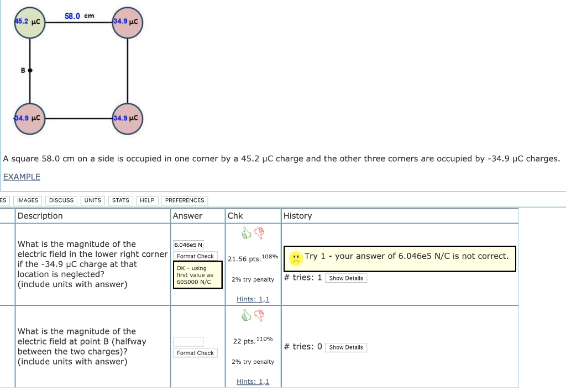Click Format Check for the point B answer
This screenshot has height=392, width=566.
195,353
